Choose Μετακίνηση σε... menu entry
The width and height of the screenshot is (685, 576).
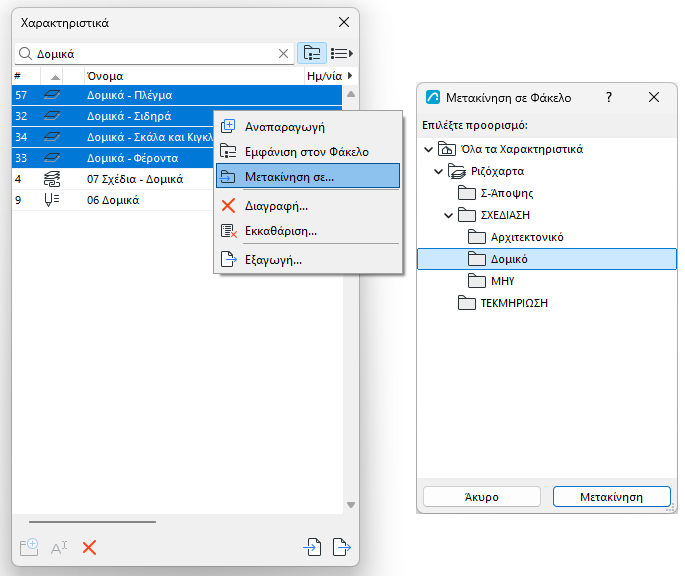pyautogui.click(x=308, y=176)
